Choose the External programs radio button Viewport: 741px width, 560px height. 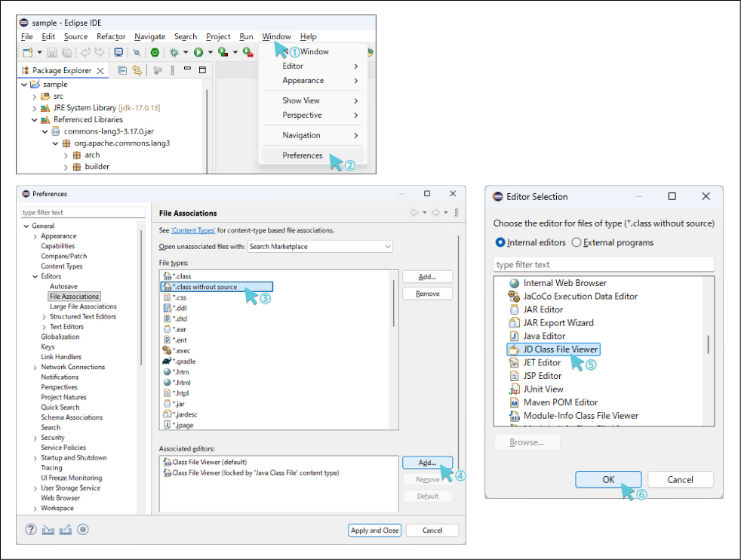[x=577, y=242]
